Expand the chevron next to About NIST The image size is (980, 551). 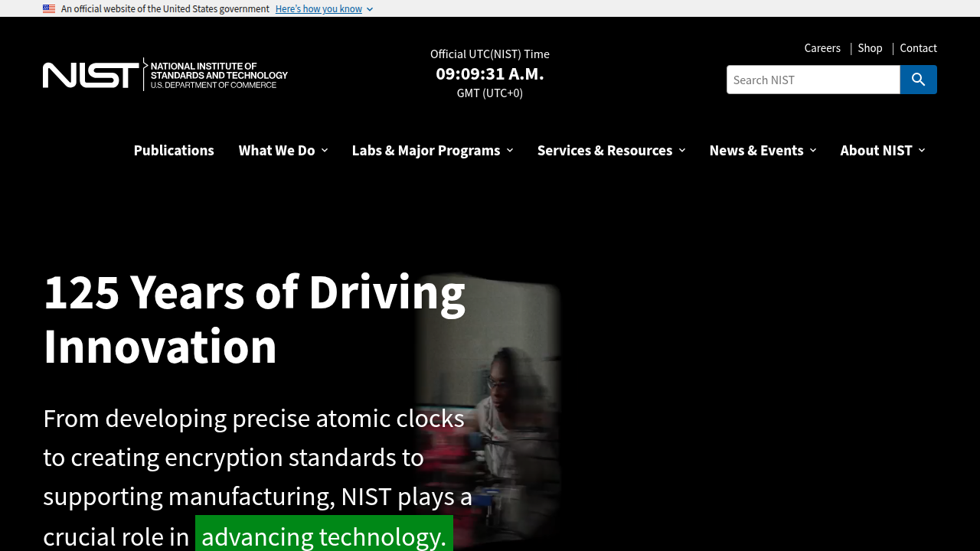pyautogui.click(x=922, y=150)
